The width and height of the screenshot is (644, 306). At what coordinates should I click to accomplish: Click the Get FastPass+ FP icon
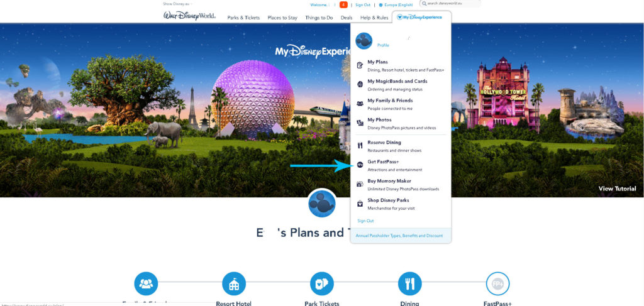coord(360,165)
